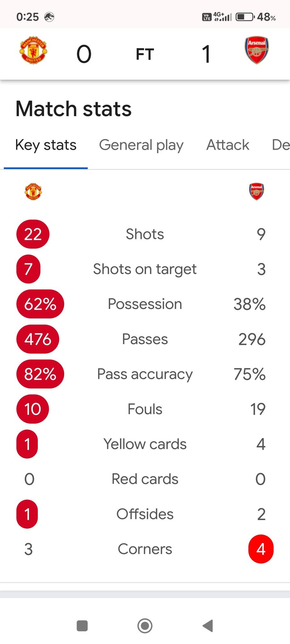Tap the 62% possession badge

(x=40, y=304)
